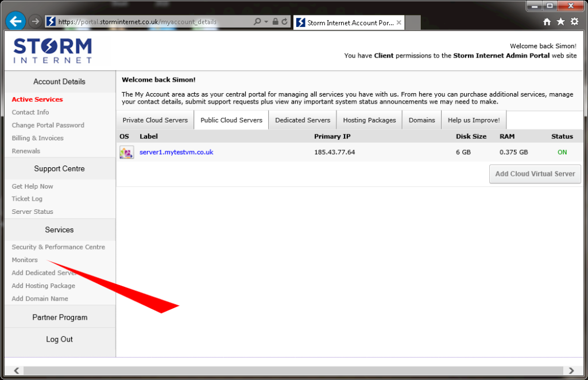Open a new blank browser tab
The image size is (588, 380).
tap(413, 22)
